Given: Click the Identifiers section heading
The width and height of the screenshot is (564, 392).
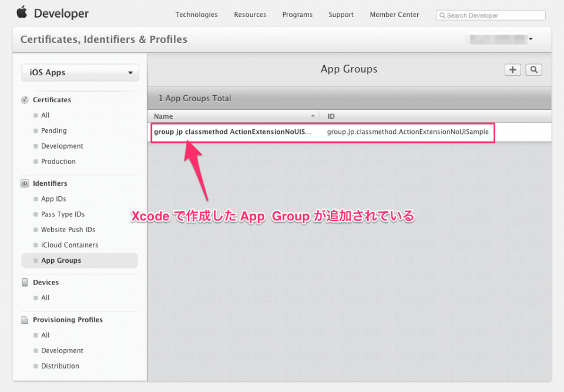Looking at the screenshot, I should pyautogui.click(x=50, y=183).
